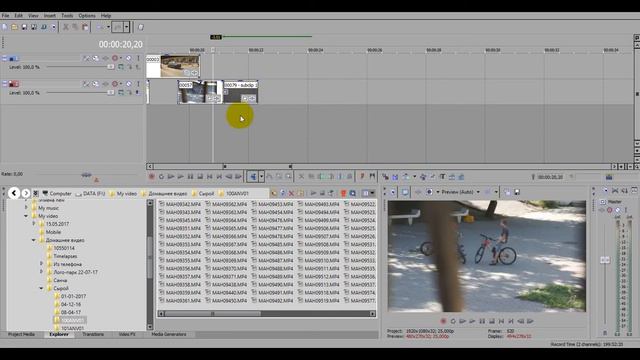Viewport: 640px width, 360px height.
Task: Select the Zoom tool under the timeline
Action: [289, 177]
